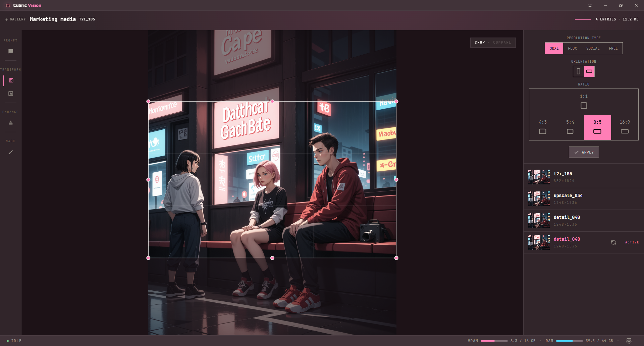644x346 pixels.
Task: Choose SOCIAL resolution type
Action: point(593,48)
